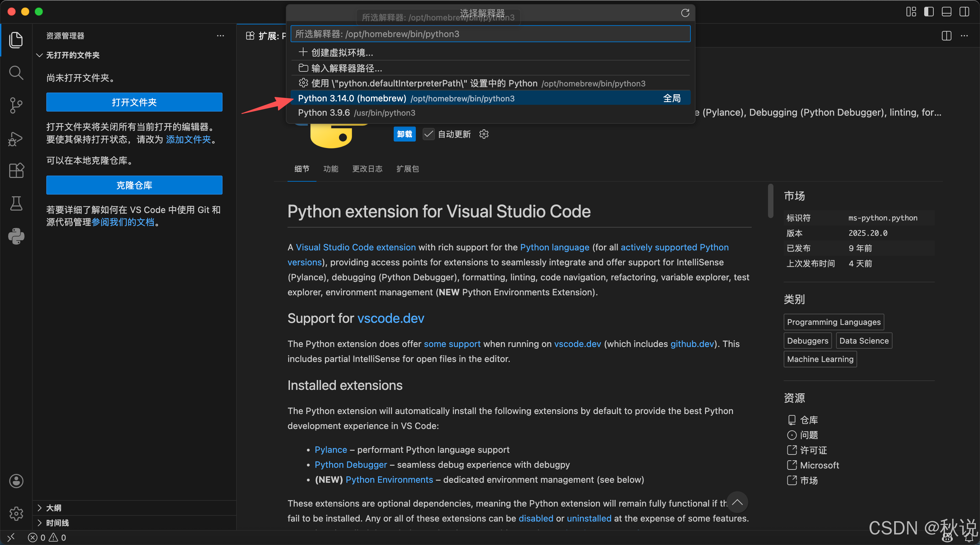The width and height of the screenshot is (980, 545).
Task: Open the Search view in the activity bar
Action: tap(16, 73)
